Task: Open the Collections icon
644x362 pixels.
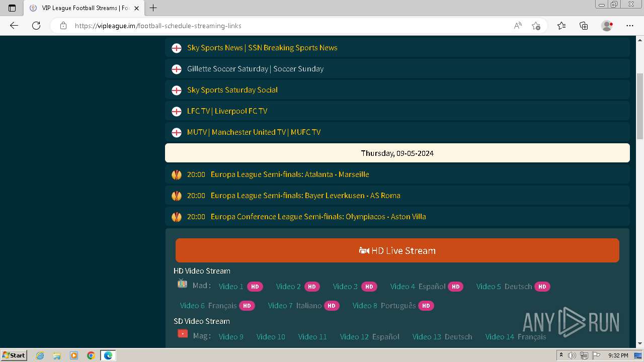Action: click(x=584, y=26)
